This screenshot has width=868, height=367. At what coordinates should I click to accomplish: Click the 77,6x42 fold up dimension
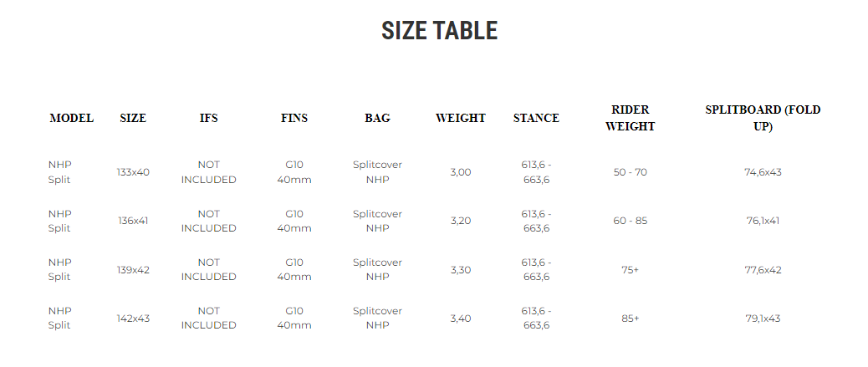[763, 269]
